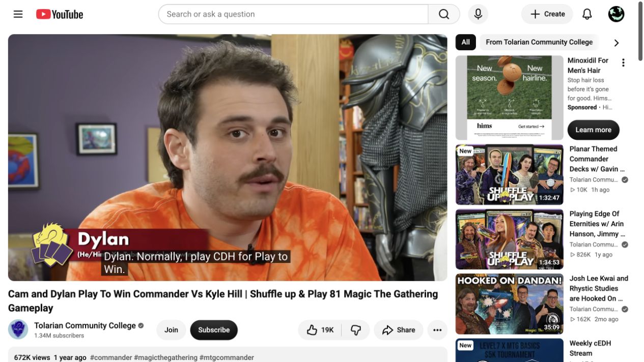Open the hamburger guide menu

(x=18, y=14)
